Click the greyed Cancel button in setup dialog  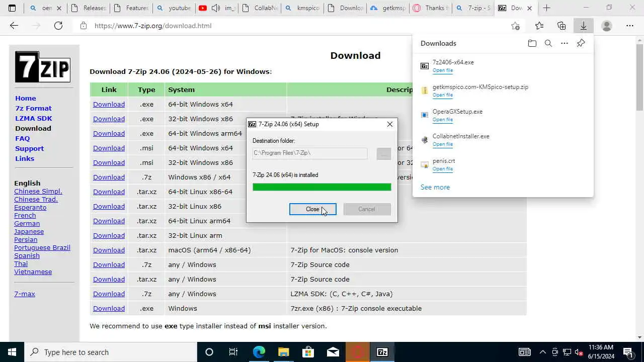point(367,209)
